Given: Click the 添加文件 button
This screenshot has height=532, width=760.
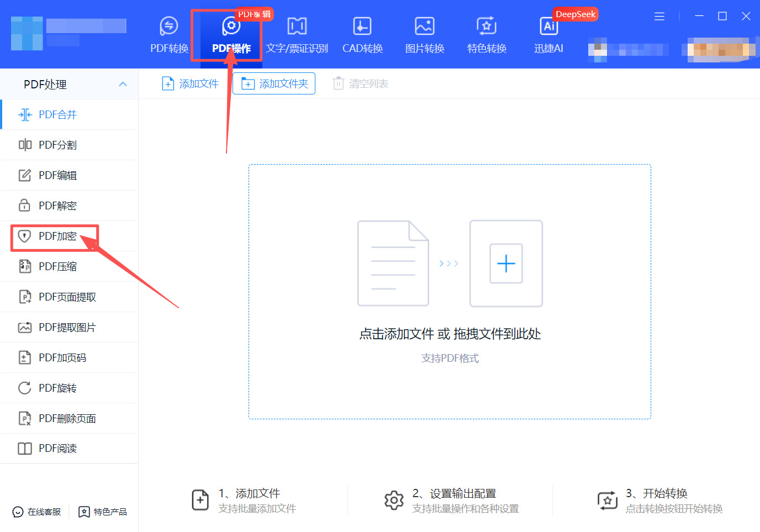Looking at the screenshot, I should click(190, 83).
